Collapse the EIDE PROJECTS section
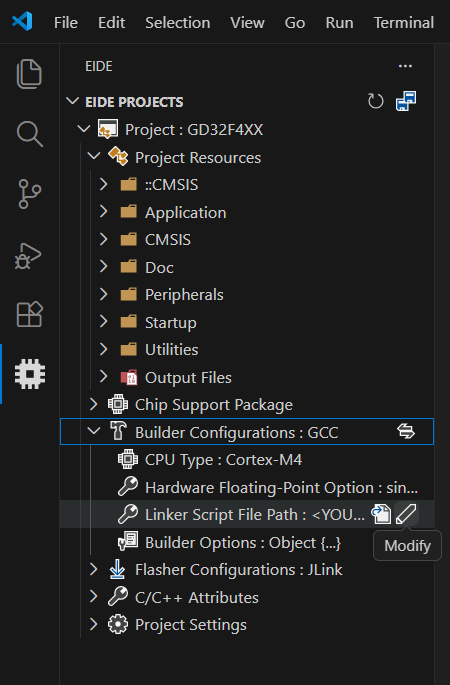Viewport: 450px width, 685px height. tap(72, 101)
